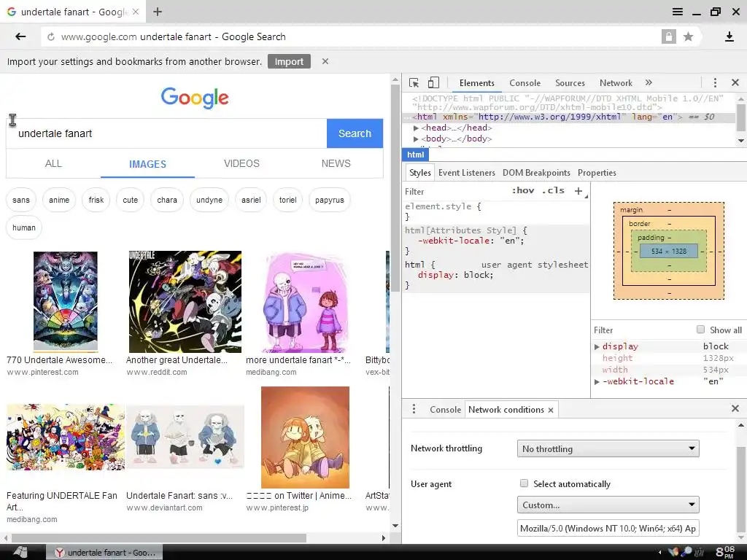Click the lock icon in the address bar
747x560 pixels.
pos(668,36)
